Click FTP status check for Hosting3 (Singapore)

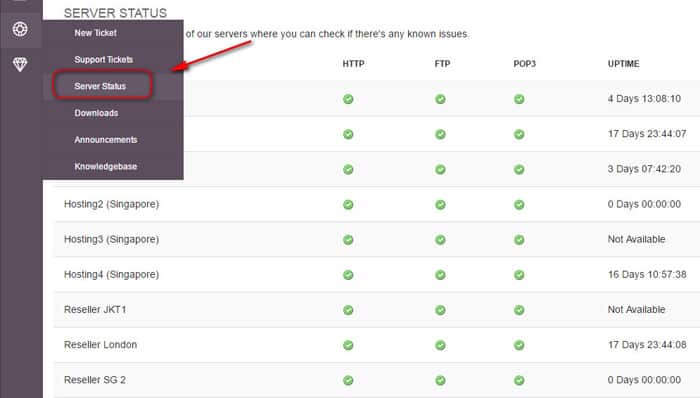coord(440,240)
